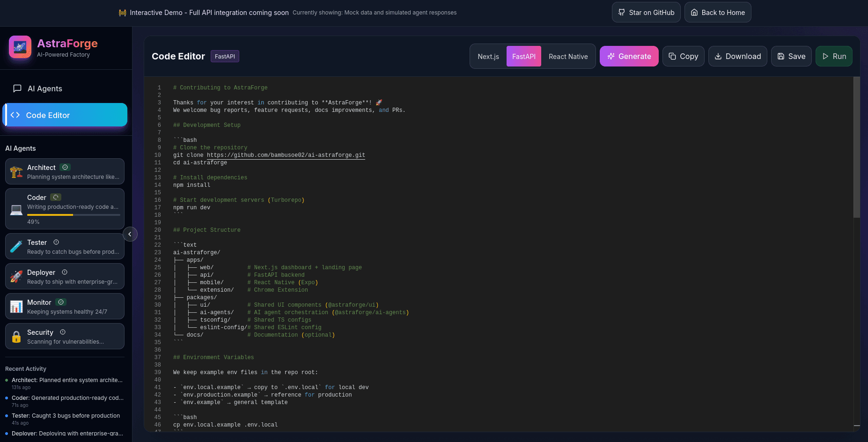Click the FastAPI badge beside the Code Editor title

[225, 56]
